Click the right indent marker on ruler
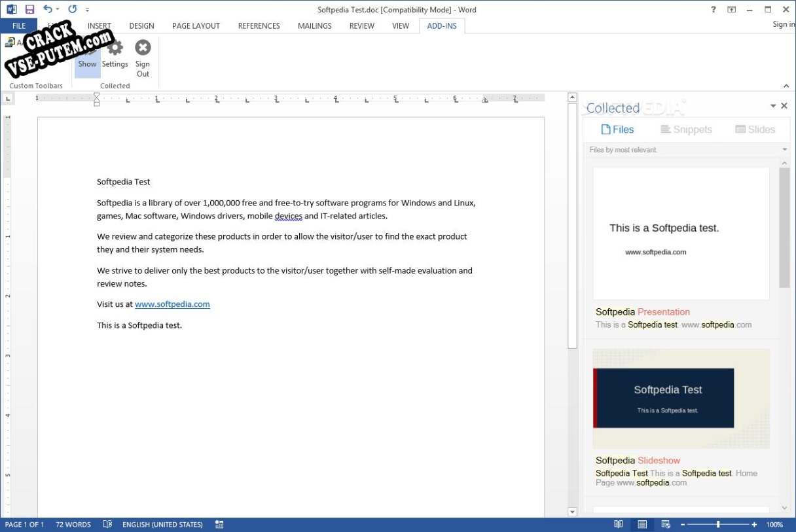796x532 pixels. pos(485,100)
